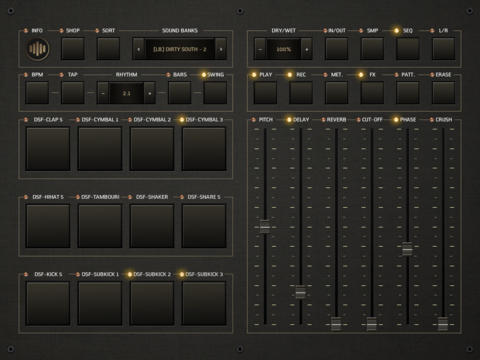Image resolution: width=480 pixels, height=360 pixels.
Task: Click the ERASE button
Action: [x=444, y=93]
